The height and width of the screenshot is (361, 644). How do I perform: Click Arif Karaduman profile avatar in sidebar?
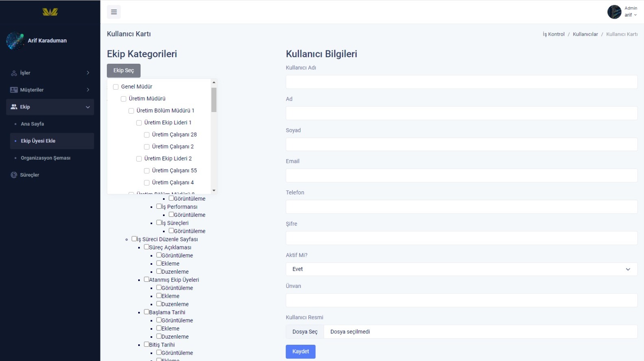coord(15,41)
